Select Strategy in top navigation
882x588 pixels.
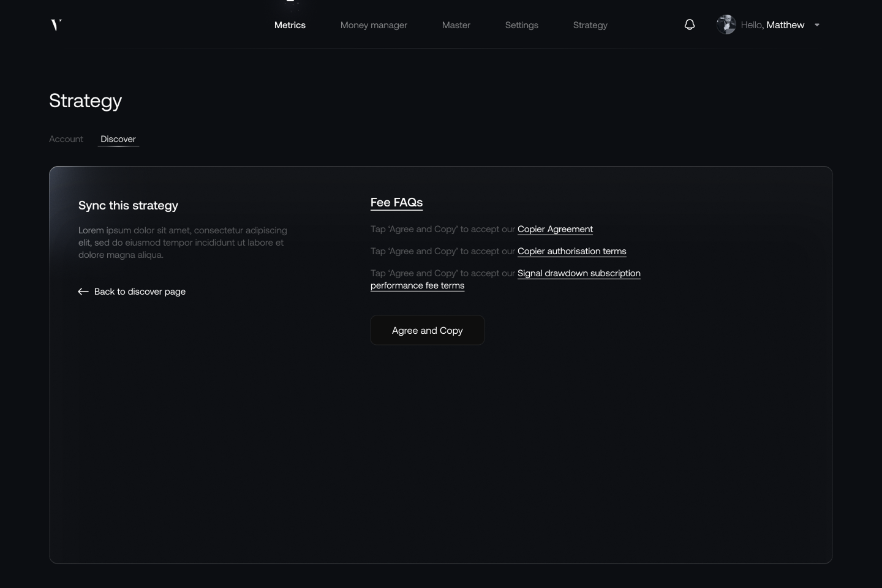point(590,25)
